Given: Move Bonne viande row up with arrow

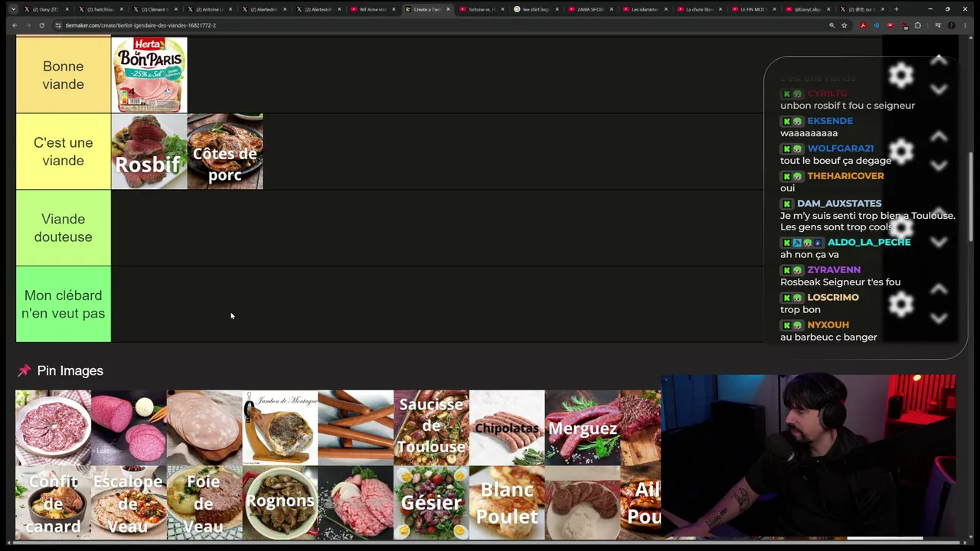Looking at the screenshot, I should (939, 60).
